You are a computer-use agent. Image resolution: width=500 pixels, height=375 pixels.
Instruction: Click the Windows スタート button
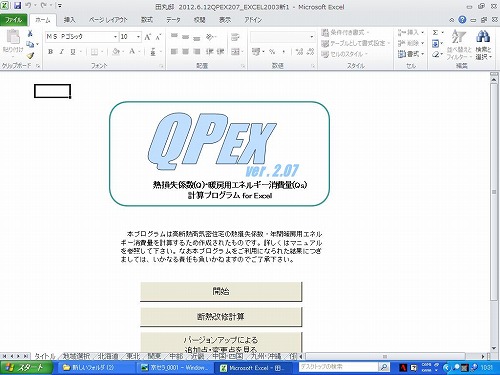click(x=26, y=368)
